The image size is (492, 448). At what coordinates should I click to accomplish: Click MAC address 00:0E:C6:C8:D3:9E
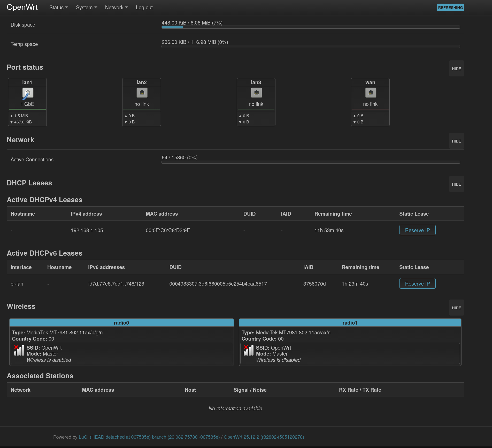168,230
